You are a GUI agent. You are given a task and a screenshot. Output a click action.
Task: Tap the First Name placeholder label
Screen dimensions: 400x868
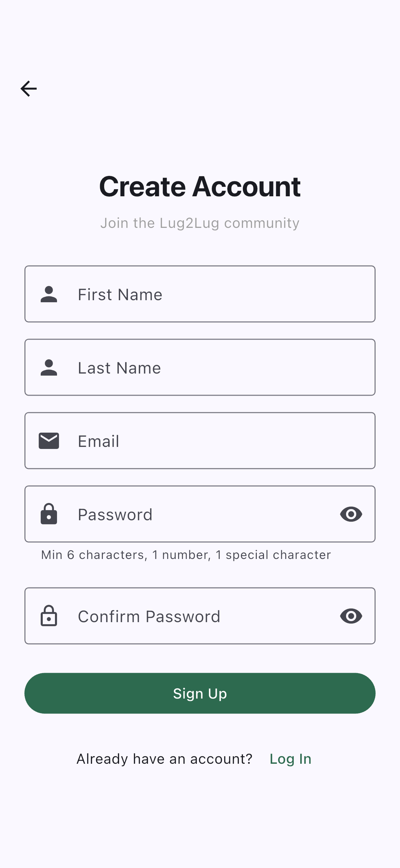[x=120, y=294]
